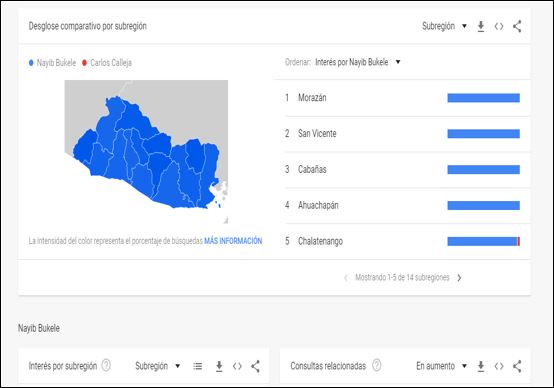Share the comparison breakdown card

[517, 27]
